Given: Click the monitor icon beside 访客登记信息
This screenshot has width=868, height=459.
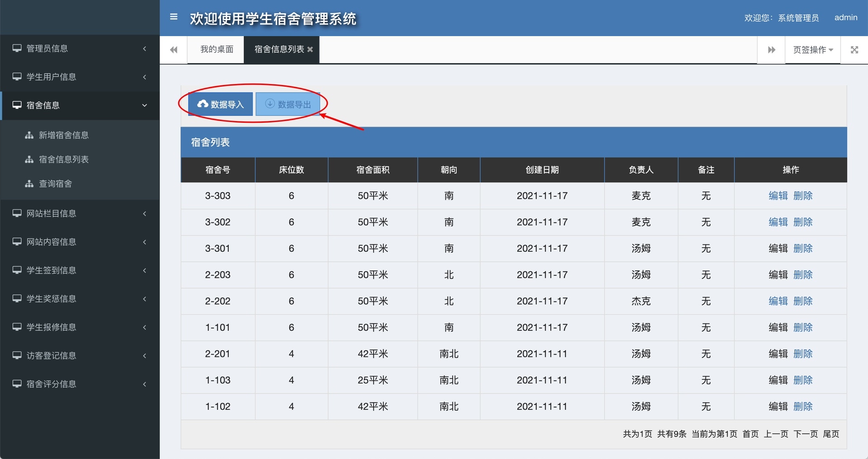Looking at the screenshot, I should click(17, 356).
